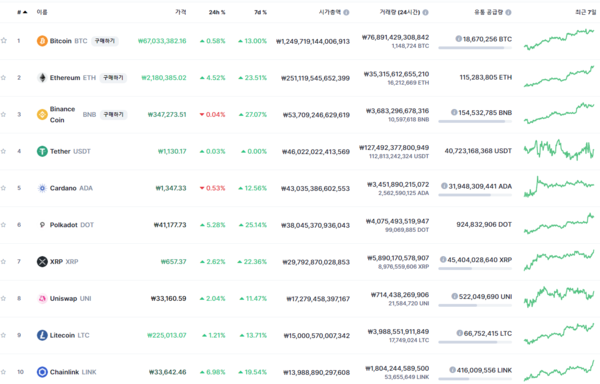This screenshot has height=384, width=600.
Task: Click info icon beside LTC circulating supply
Action: (460, 333)
